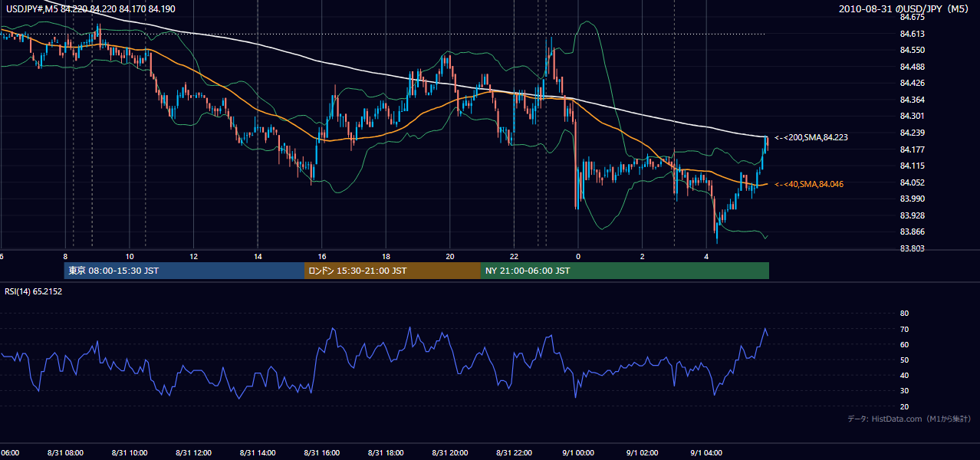The height and width of the screenshot is (460, 980).
Task: Click price axis value 84.052
Action: click(x=913, y=182)
